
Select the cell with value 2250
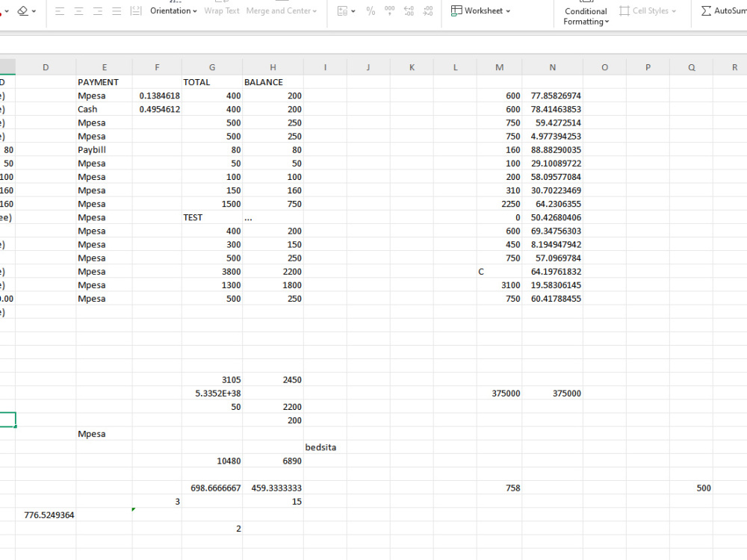[499, 204]
